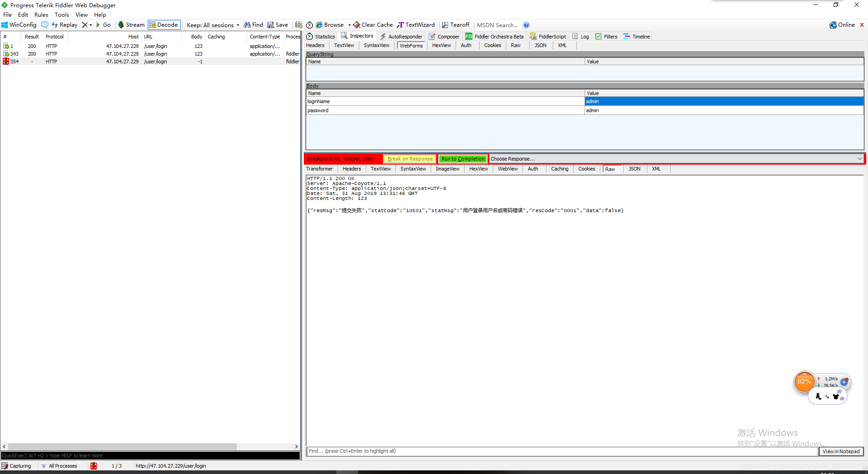Click the 82% orange floating widget
The image size is (868, 474).
point(804,382)
